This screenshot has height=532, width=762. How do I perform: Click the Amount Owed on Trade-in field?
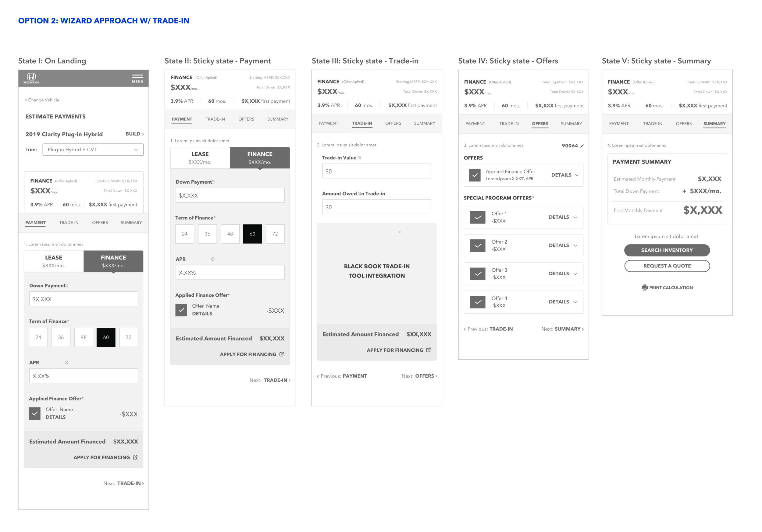[x=376, y=207]
